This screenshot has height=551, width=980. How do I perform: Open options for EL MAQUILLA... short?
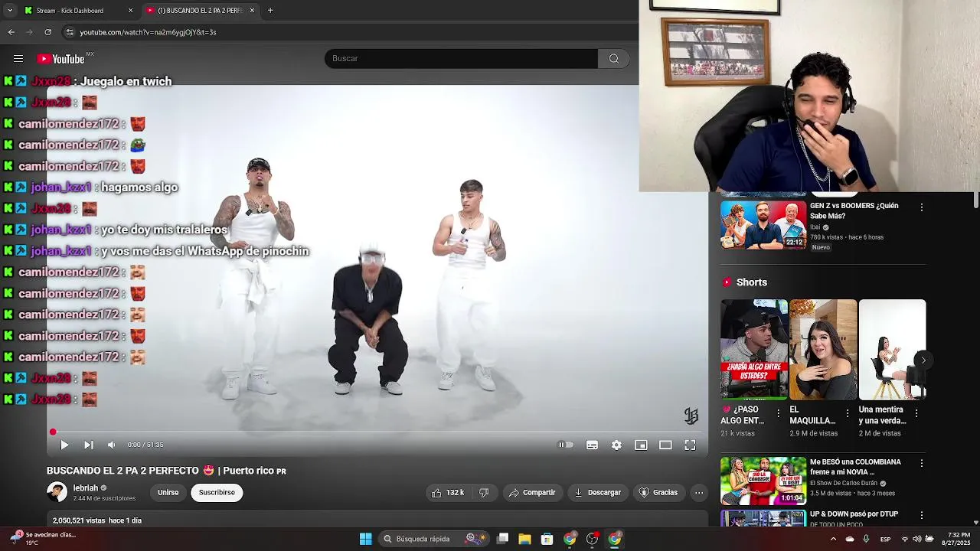coord(848,413)
